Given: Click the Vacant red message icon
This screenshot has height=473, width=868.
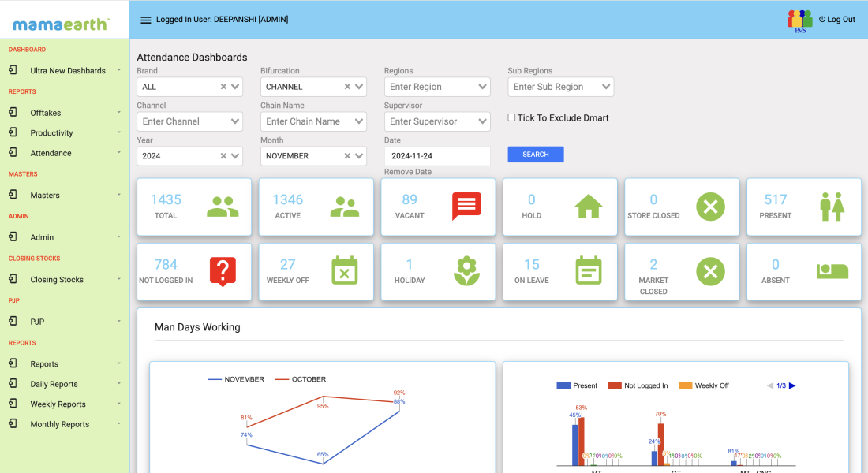Looking at the screenshot, I should (466, 207).
